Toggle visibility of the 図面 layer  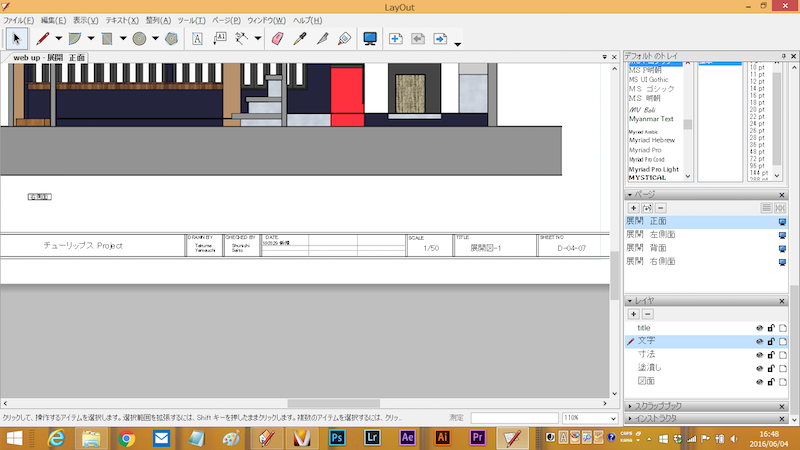759,381
